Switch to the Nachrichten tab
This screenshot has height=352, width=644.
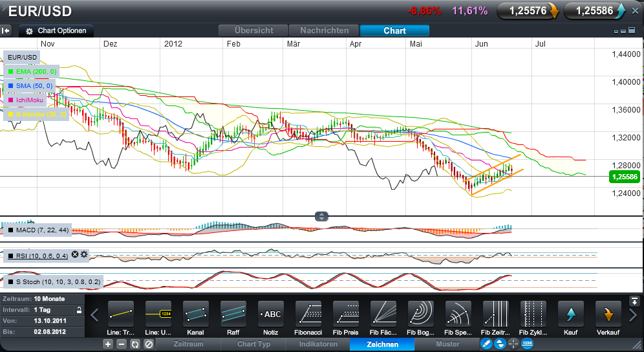pyautogui.click(x=324, y=30)
